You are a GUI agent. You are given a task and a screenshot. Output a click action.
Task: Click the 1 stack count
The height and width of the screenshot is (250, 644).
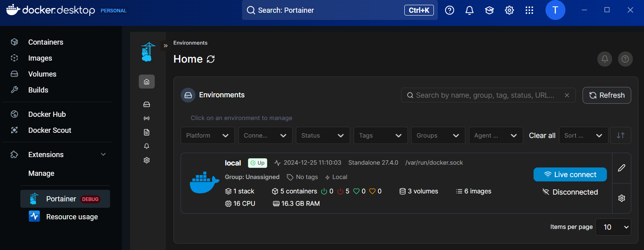pyautogui.click(x=240, y=191)
